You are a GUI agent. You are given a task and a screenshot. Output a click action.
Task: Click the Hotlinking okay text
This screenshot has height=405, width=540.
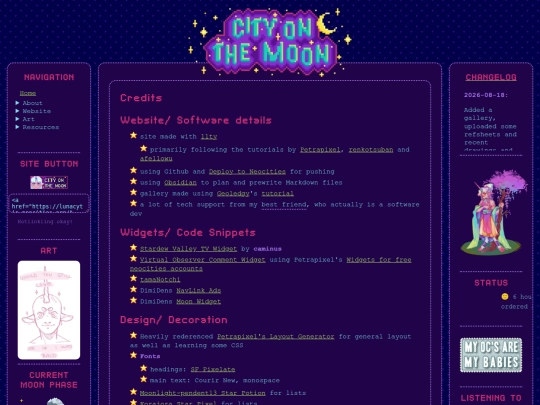(x=45, y=222)
